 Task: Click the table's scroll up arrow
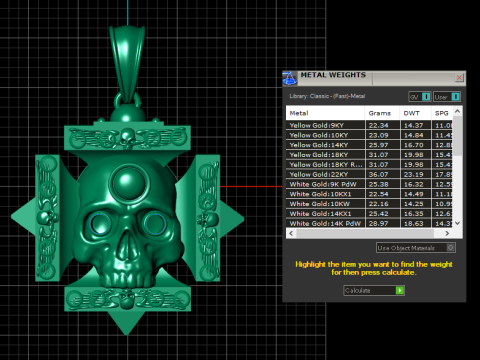pos(458,111)
